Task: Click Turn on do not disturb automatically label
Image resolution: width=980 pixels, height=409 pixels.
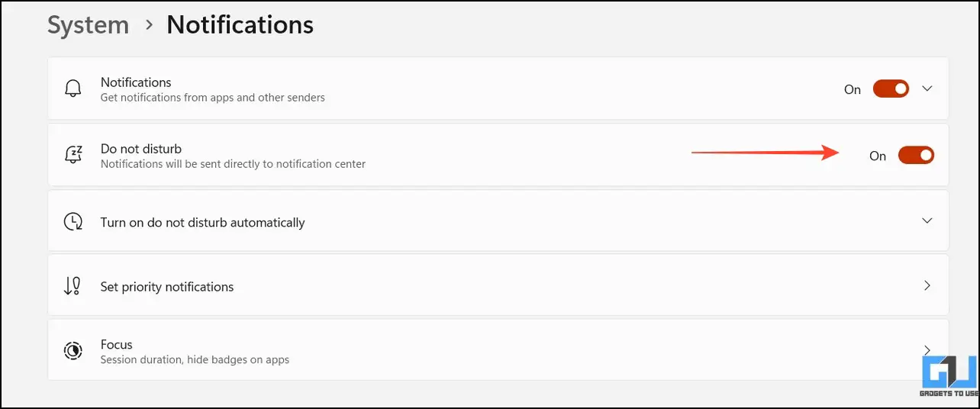Action: point(202,222)
